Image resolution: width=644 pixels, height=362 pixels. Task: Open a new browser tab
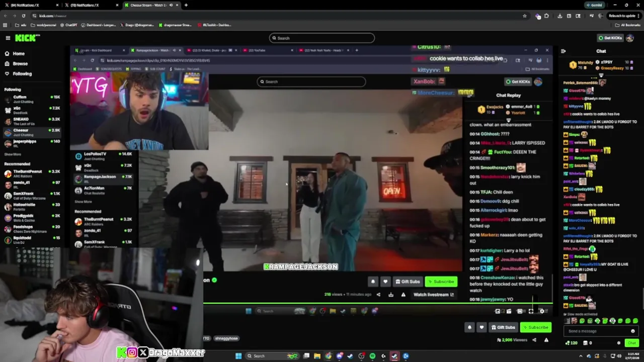pos(186,5)
